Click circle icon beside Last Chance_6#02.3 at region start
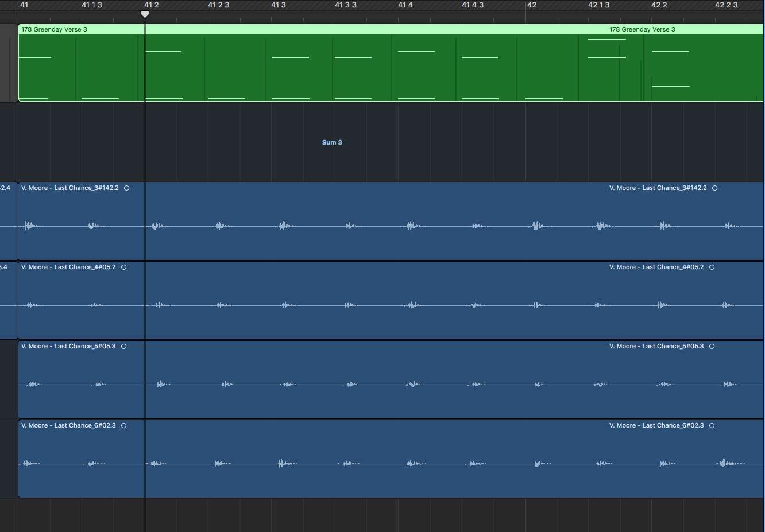This screenshot has height=532, width=765. click(x=124, y=426)
